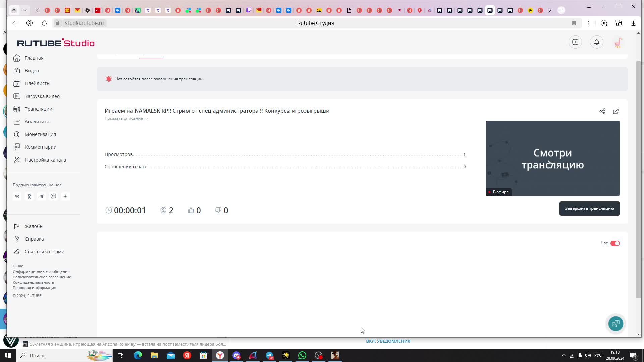This screenshot has height=362, width=644.
Task: Open Настройка канала settings
Action: (40, 160)
